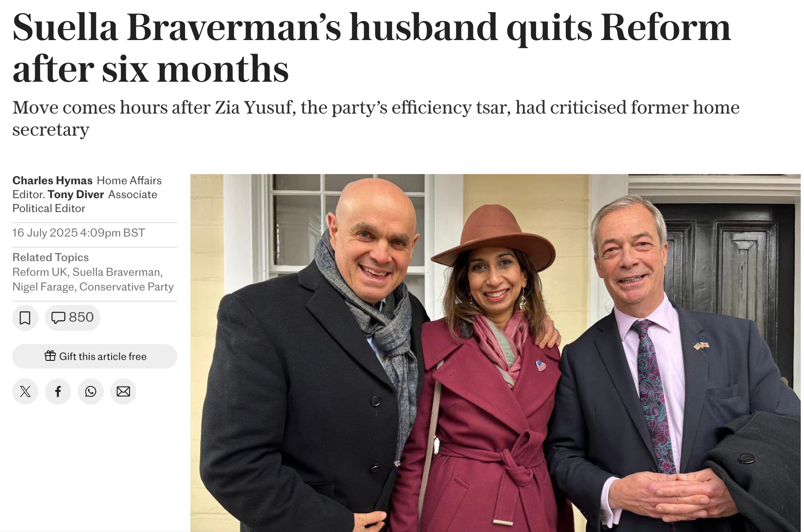Save article with the bookmark icon
Screen dimensions: 804x532
click(25, 317)
